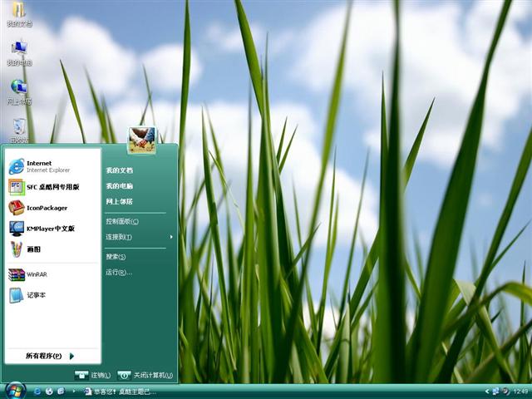
Task: Open IconPackager in the Start menu
Action: [x=52, y=208]
